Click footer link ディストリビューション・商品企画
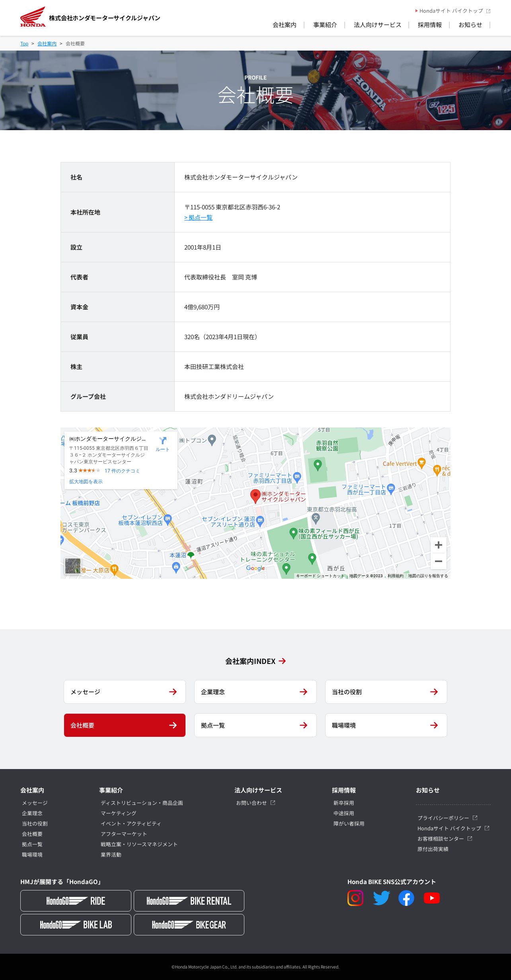Image resolution: width=511 pixels, height=980 pixels. (142, 803)
